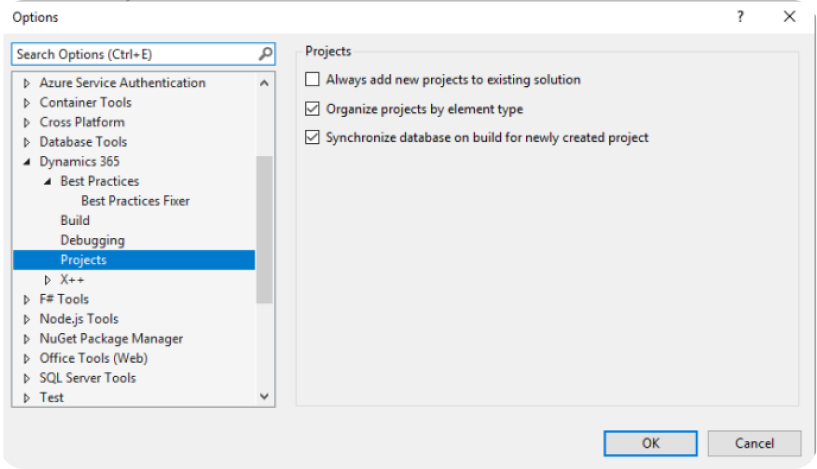The height and width of the screenshot is (469, 817).
Task: Select the F# Tools label
Action: point(64,299)
